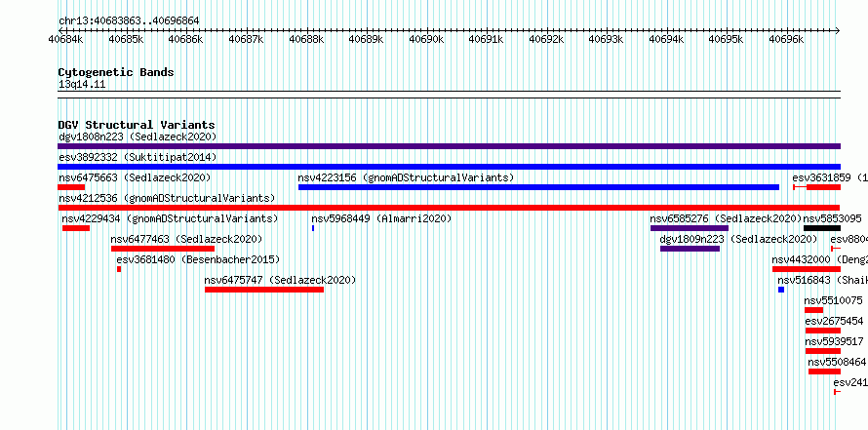Click the dgv1808n223 purple variant bar

click(x=449, y=146)
